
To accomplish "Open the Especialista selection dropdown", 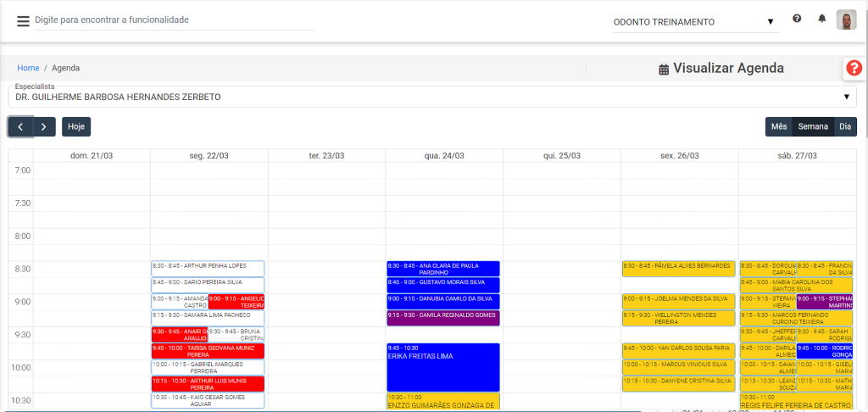I will (x=432, y=97).
